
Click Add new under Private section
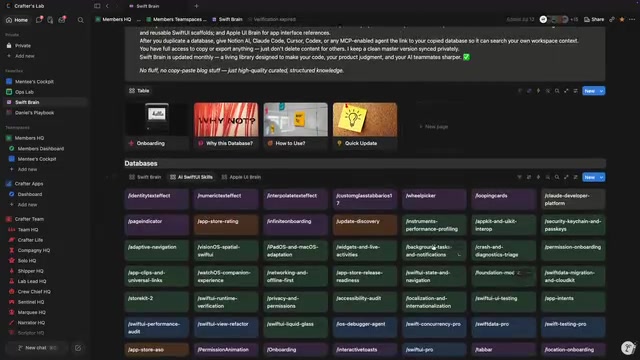(x=24, y=56)
